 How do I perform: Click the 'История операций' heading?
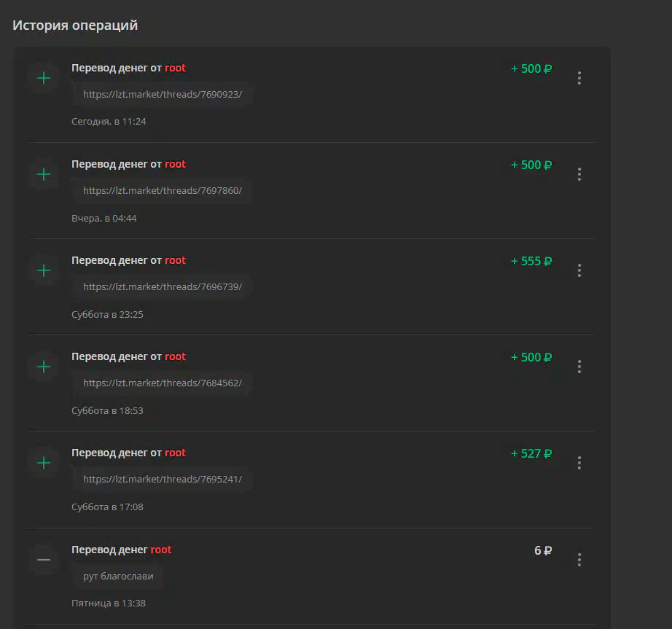pos(75,26)
